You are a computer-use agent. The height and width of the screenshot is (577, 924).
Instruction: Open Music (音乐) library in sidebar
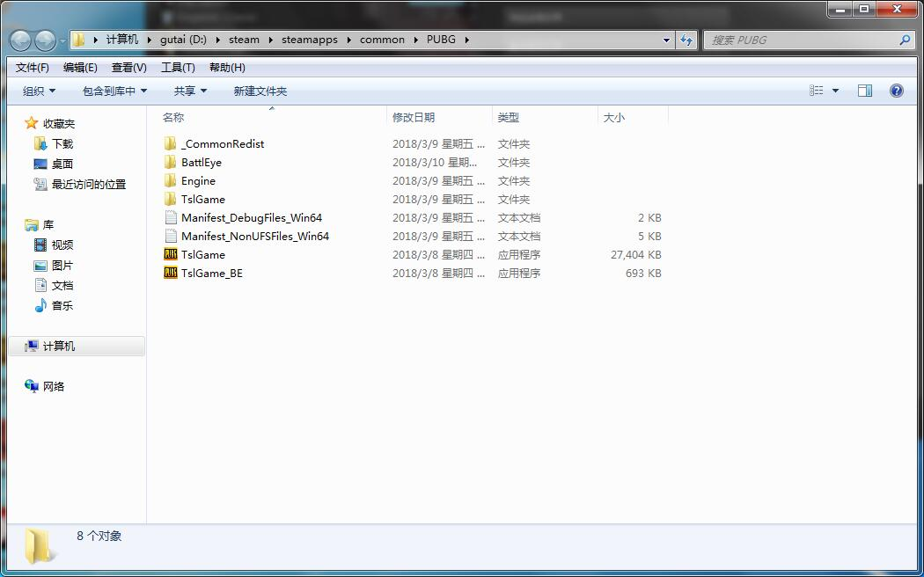[x=55, y=305]
